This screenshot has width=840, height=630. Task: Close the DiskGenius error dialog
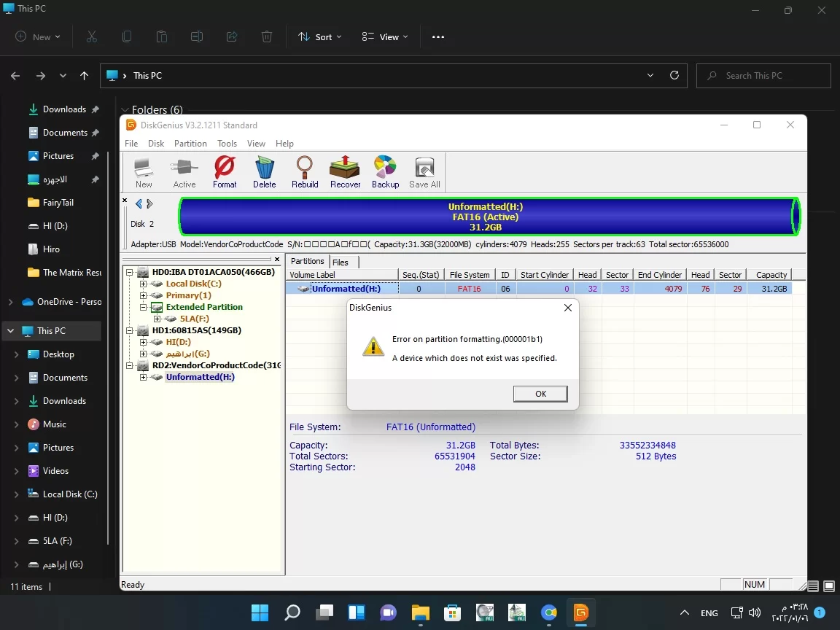click(568, 308)
